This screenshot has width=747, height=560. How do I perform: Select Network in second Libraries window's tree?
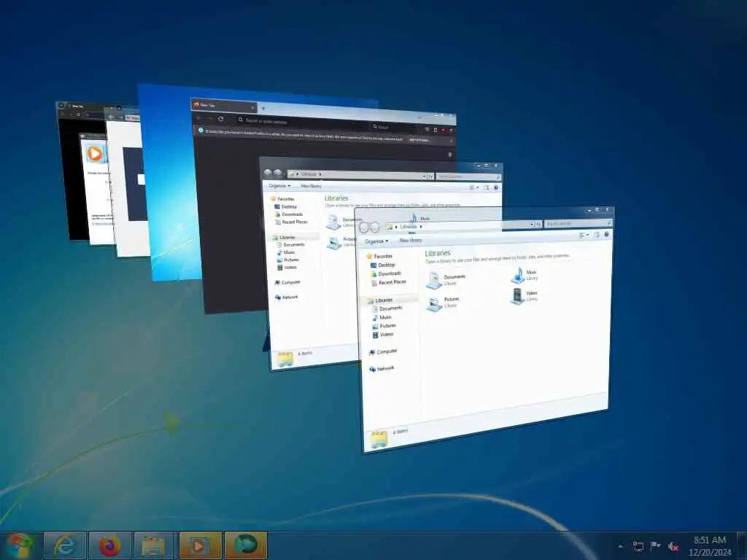coord(286,297)
